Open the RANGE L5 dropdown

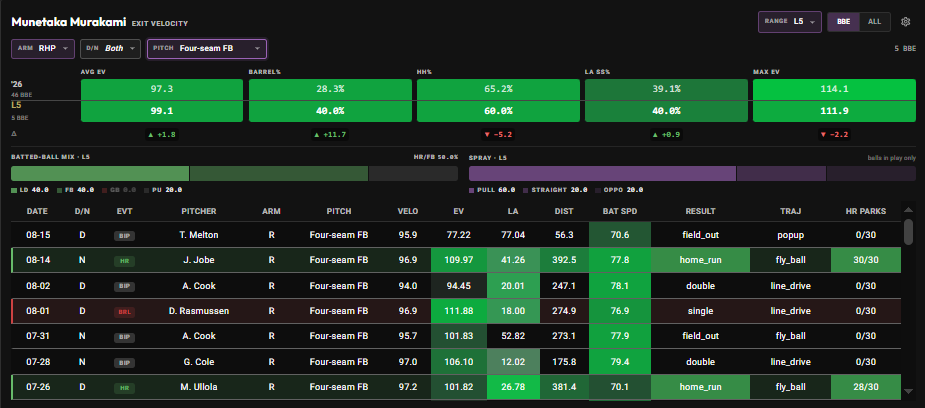(x=790, y=21)
